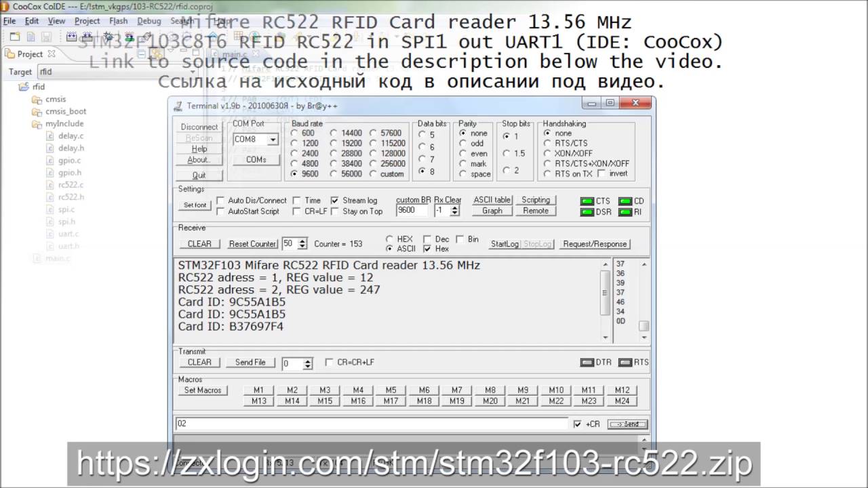Check the CR=CR+LF transmit checkbox
The image size is (868, 488).
(x=330, y=363)
